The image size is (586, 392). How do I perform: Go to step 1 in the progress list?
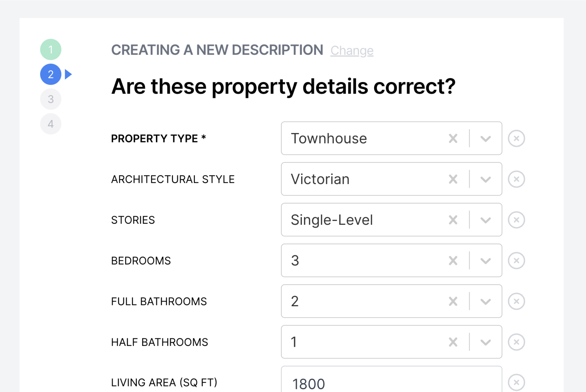click(x=51, y=49)
